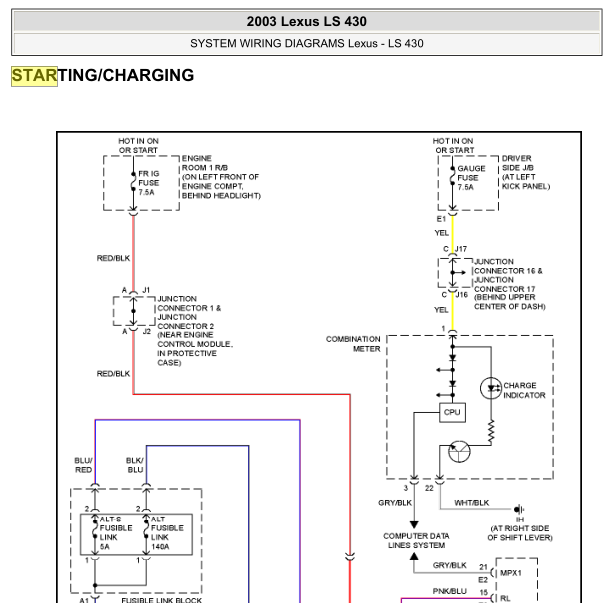Viewport: 604px width, 603px height.
Task: Click the 'FUSIBLE LINK BLOCK' label
Action: pyautogui.click(x=161, y=600)
